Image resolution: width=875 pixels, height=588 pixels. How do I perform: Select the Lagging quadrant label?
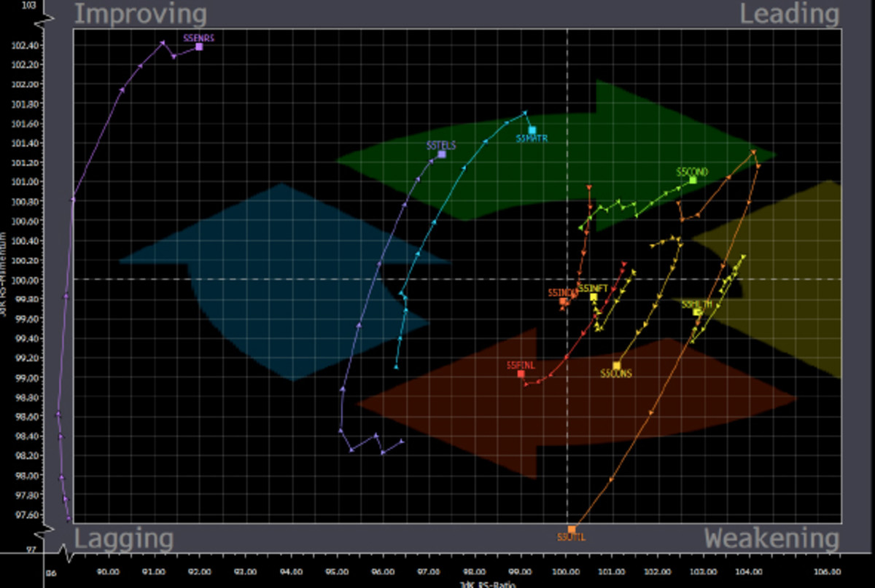coord(124,540)
